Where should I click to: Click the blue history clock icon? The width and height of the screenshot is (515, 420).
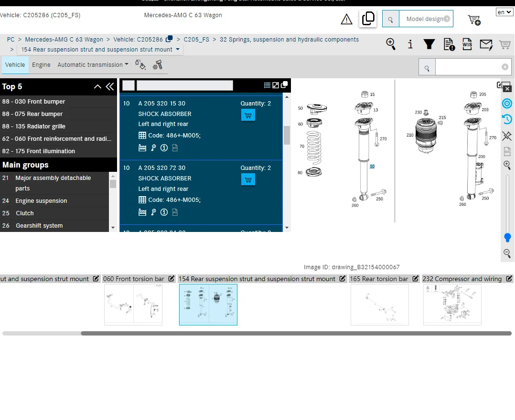[507, 119]
